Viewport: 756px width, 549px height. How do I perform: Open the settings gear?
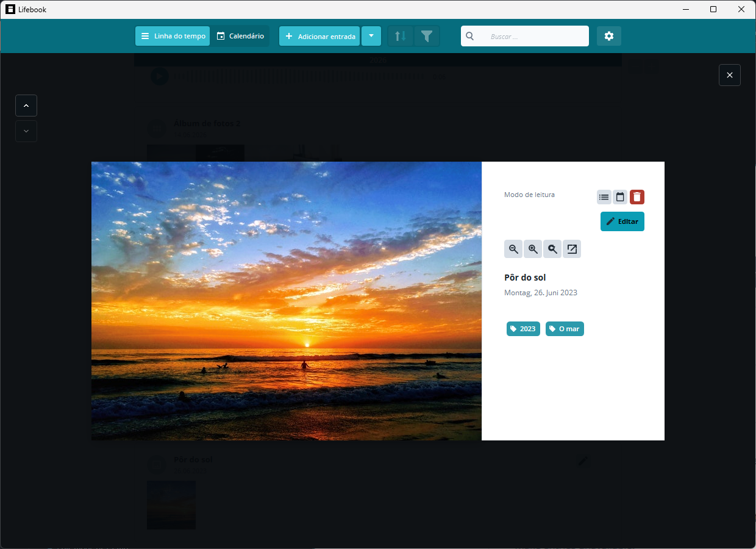pos(609,36)
